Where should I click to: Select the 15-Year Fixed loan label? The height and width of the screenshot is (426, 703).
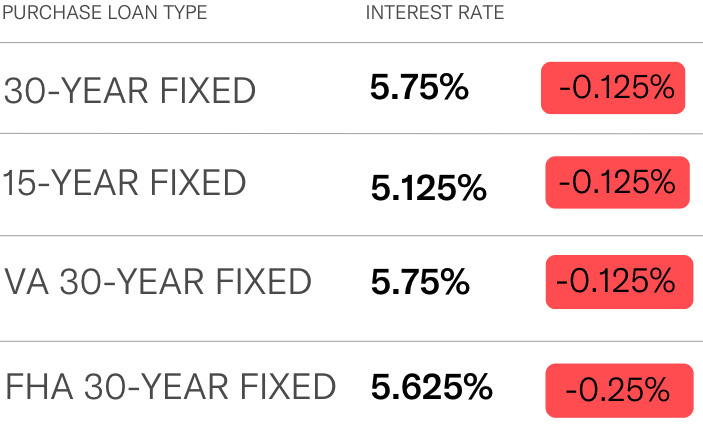(124, 183)
